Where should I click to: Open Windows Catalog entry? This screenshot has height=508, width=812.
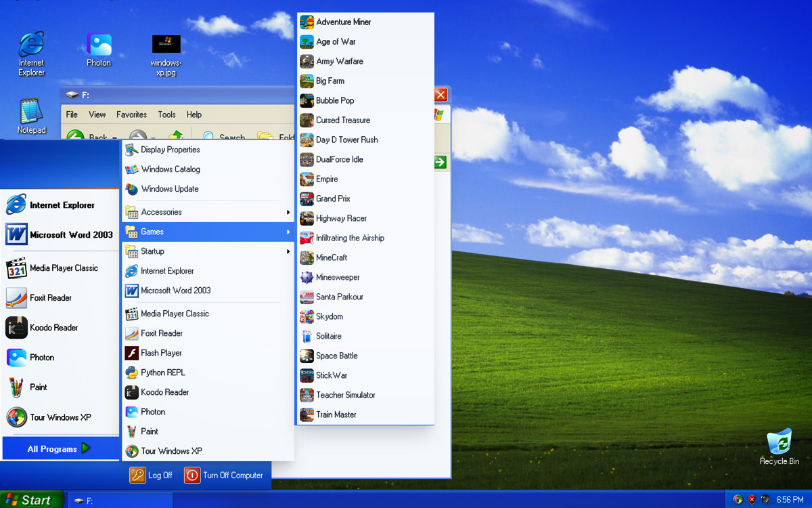(208, 169)
